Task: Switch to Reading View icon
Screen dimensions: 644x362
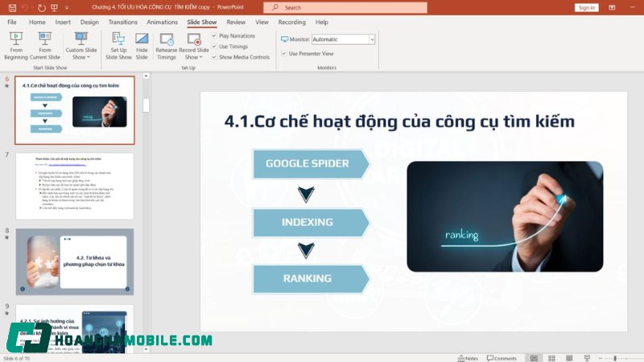Action: pyautogui.click(x=569, y=358)
